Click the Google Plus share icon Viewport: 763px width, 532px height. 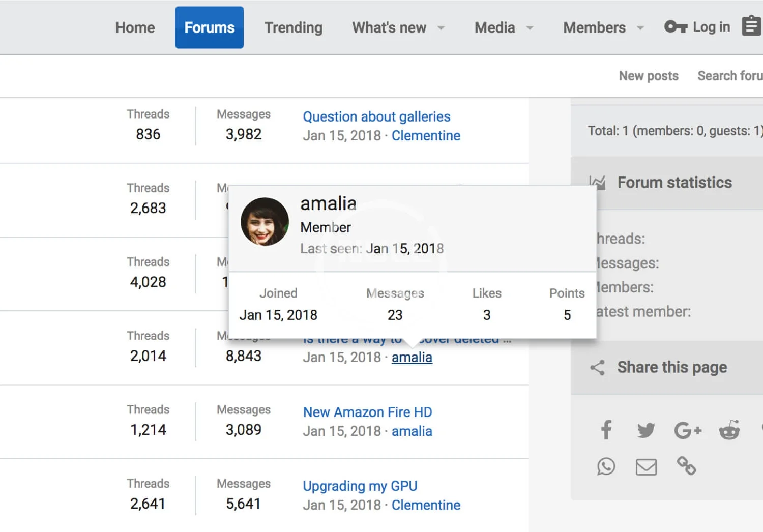point(688,430)
